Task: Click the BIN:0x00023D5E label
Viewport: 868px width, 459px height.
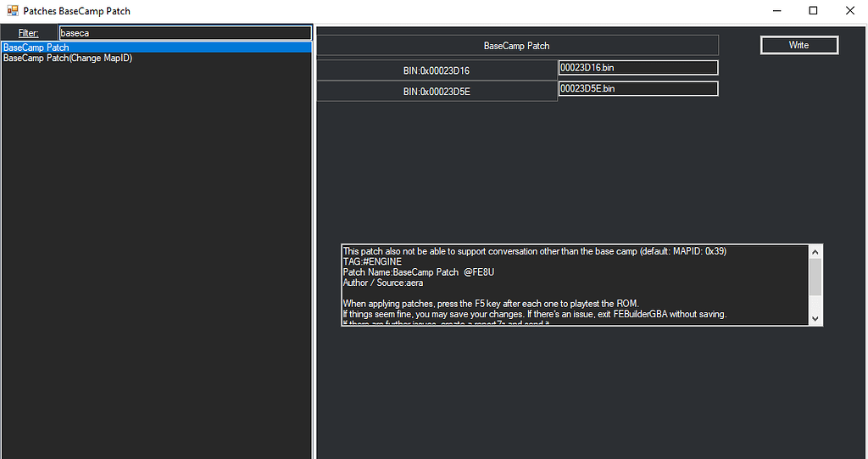Action: pyautogui.click(x=437, y=91)
